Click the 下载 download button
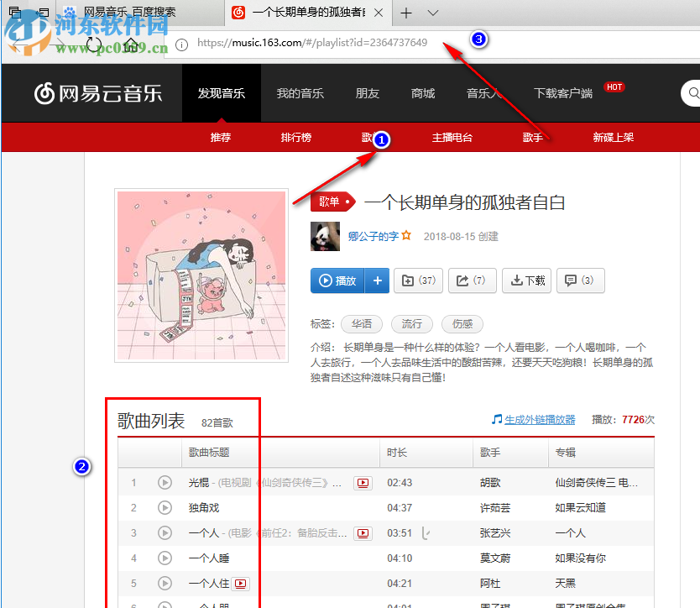The height and width of the screenshot is (608, 700). (x=526, y=280)
